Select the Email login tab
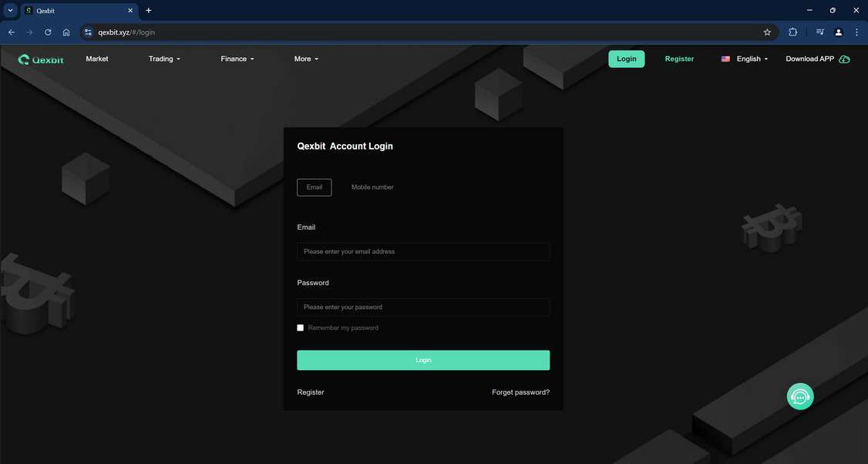Image resolution: width=868 pixels, height=464 pixels. click(x=314, y=187)
